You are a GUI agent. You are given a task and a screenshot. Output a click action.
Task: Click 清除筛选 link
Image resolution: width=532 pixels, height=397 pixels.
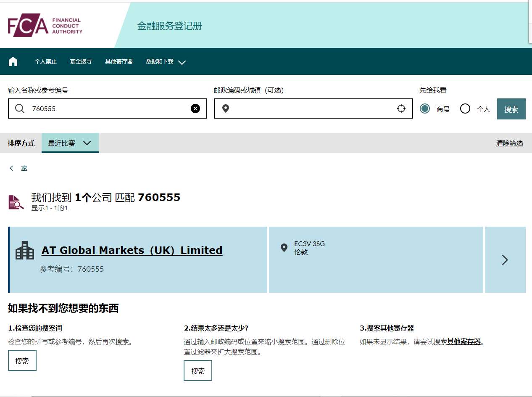tap(509, 143)
